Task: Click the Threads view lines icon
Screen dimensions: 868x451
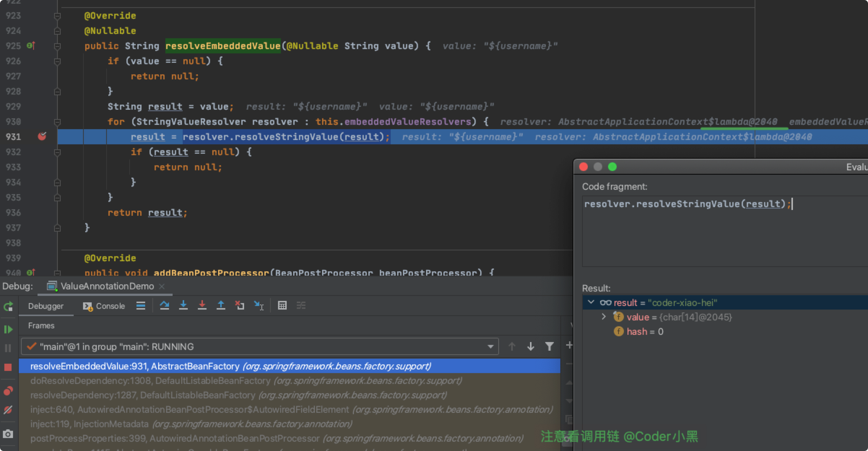Action: [141, 306]
